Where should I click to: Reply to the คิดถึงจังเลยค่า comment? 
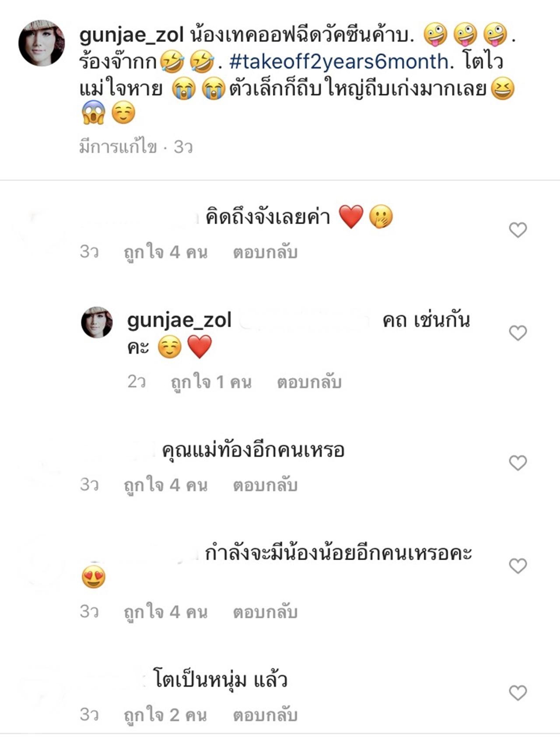click(x=265, y=253)
